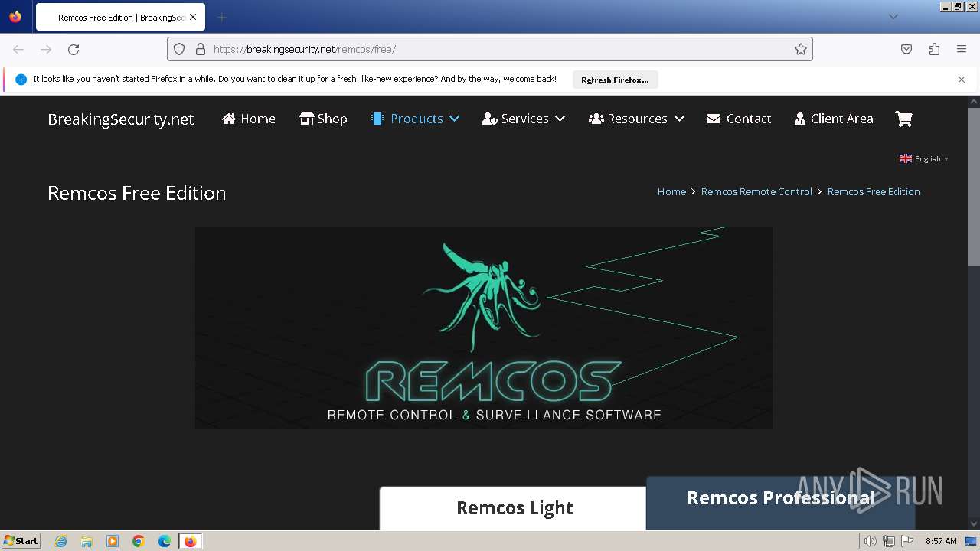Click Remcos Remote Control breadcrumb link

(756, 191)
